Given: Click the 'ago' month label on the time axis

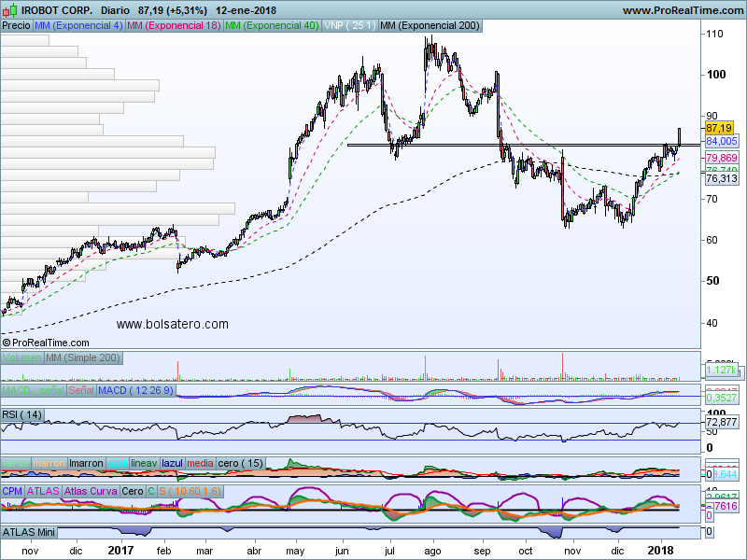Looking at the screenshot, I should pos(432,552).
